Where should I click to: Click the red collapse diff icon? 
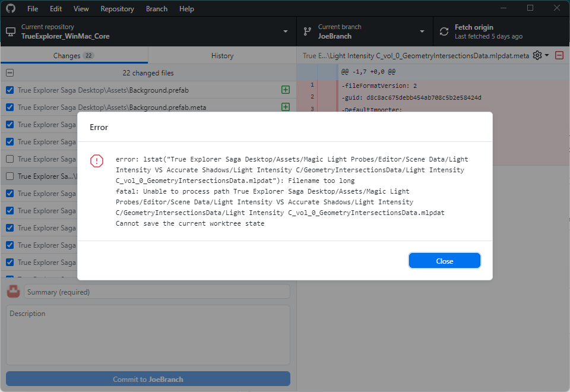(x=559, y=55)
